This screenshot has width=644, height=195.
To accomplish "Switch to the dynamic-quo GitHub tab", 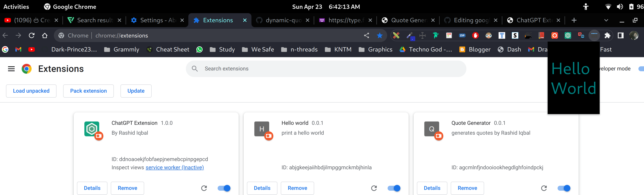I will pos(283,20).
